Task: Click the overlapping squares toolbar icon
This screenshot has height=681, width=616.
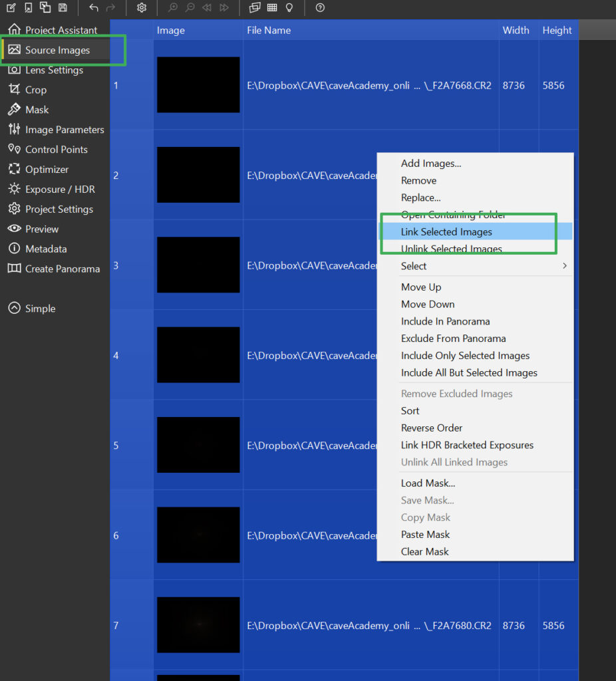Action: pos(45,7)
